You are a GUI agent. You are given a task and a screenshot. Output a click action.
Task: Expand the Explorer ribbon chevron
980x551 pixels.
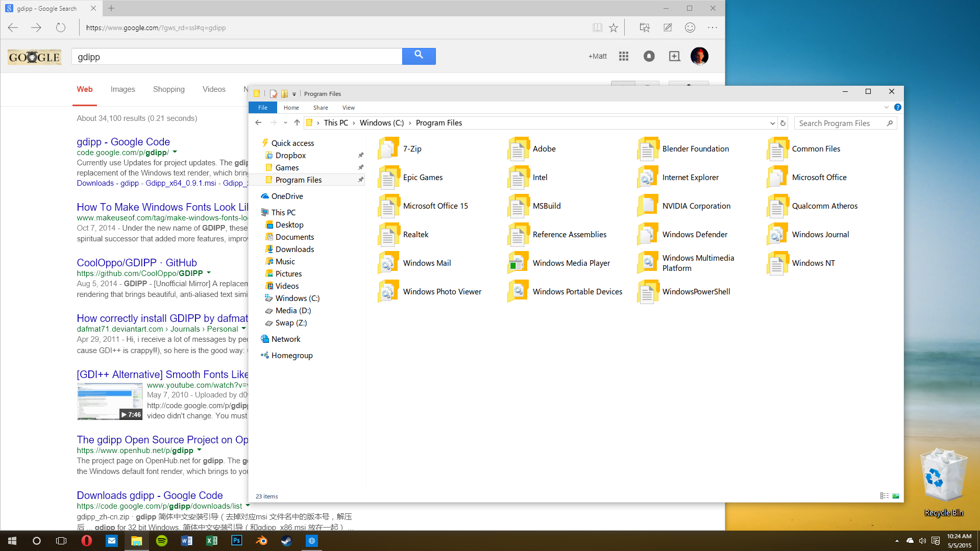pos(887,107)
